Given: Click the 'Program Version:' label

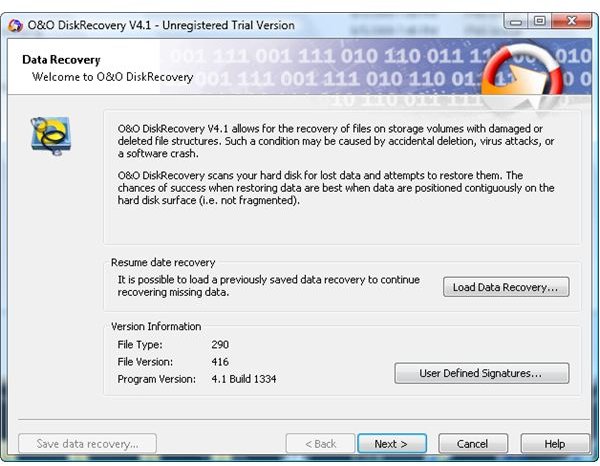Looking at the screenshot, I should (157, 379).
